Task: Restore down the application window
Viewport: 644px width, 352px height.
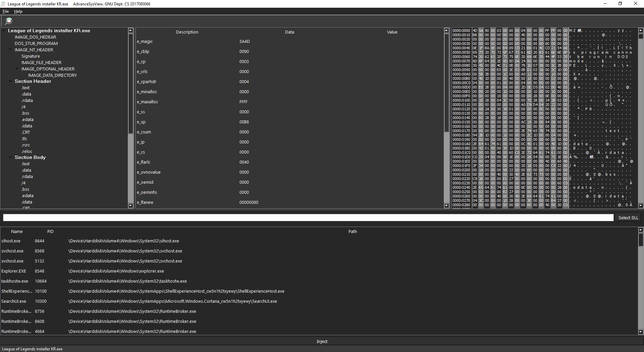Action: click(x=620, y=4)
